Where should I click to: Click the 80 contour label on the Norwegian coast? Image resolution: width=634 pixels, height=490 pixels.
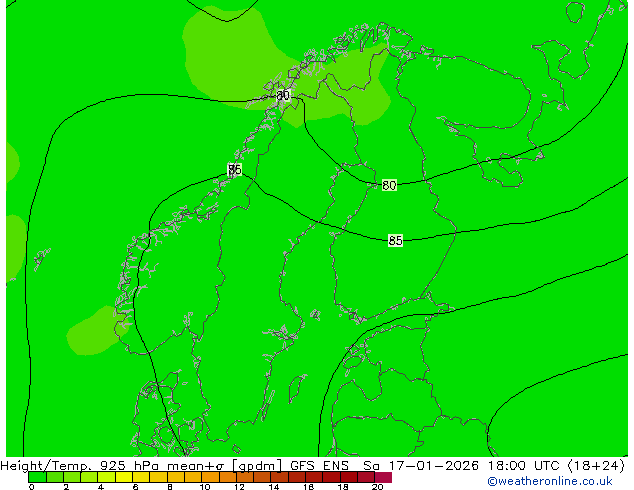pos(283,95)
